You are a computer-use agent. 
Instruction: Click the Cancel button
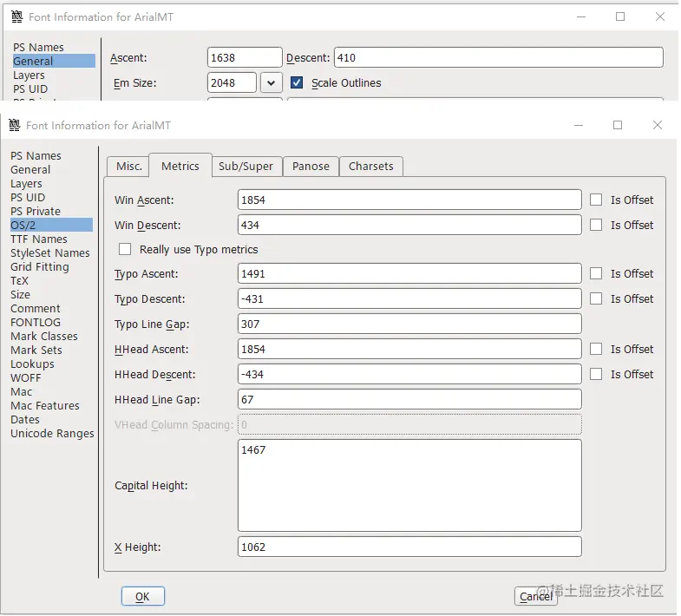point(535,596)
